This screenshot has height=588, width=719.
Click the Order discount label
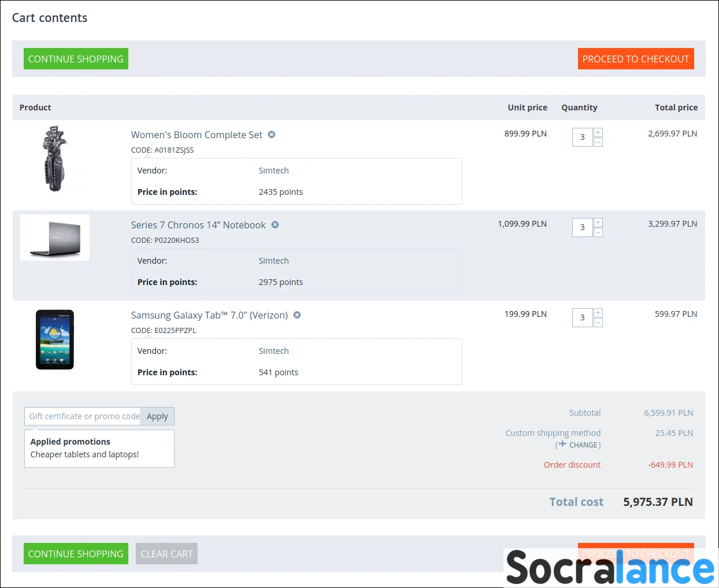point(572,465)
